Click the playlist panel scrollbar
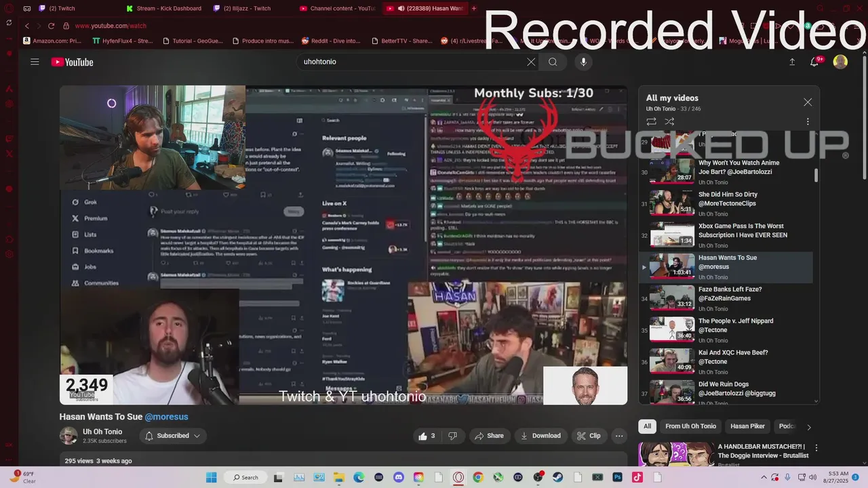Viewport: 868px width, 488px height. click(x=816, y=175)
